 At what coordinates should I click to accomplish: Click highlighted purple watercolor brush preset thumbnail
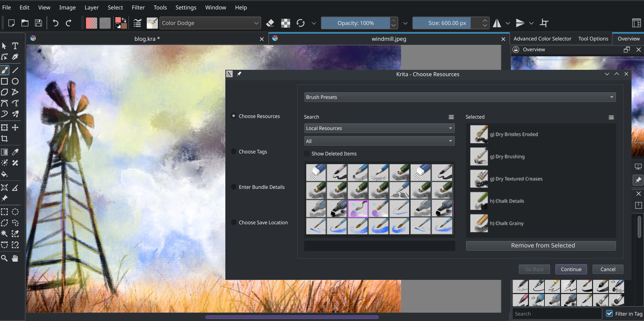pyautogui.click(x=358, y=209)
